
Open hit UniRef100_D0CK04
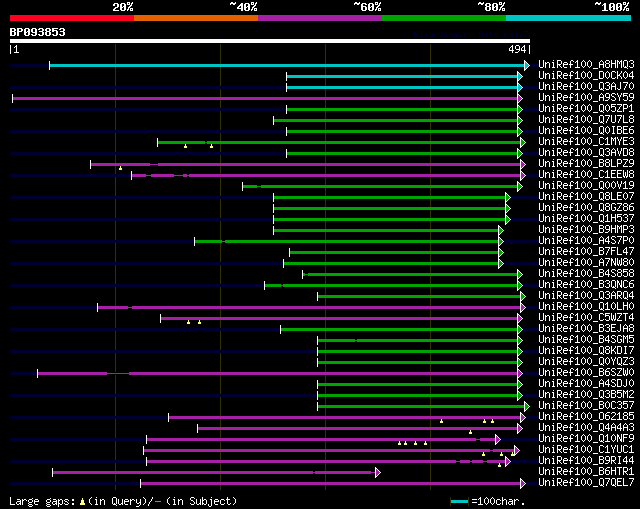[586, 76]
